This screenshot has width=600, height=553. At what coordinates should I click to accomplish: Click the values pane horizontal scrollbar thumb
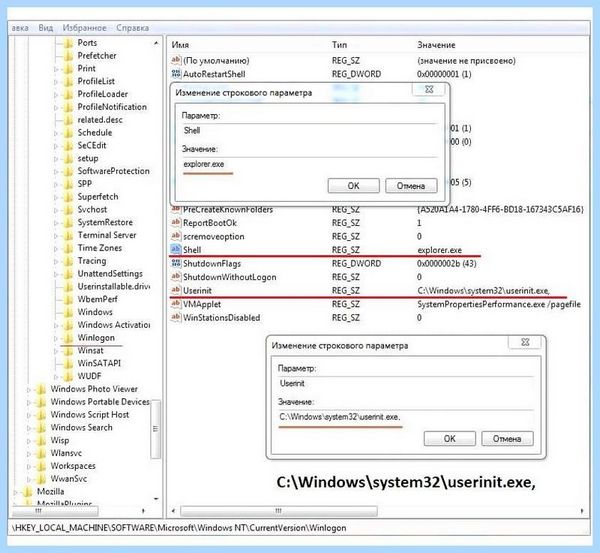[x=279, y=511]
